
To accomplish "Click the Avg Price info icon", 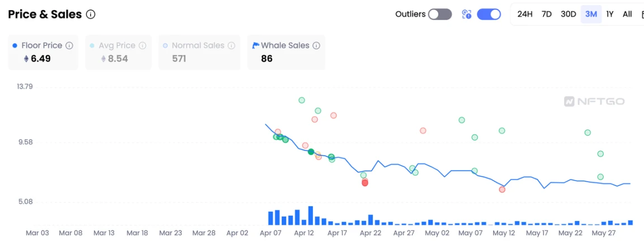I will click(143, 45).
